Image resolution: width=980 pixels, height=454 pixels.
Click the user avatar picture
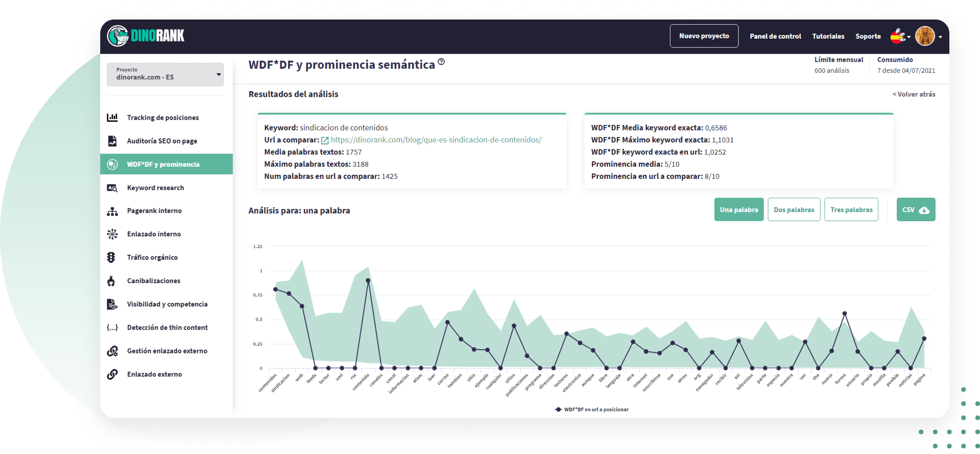(x=925, y=36)
